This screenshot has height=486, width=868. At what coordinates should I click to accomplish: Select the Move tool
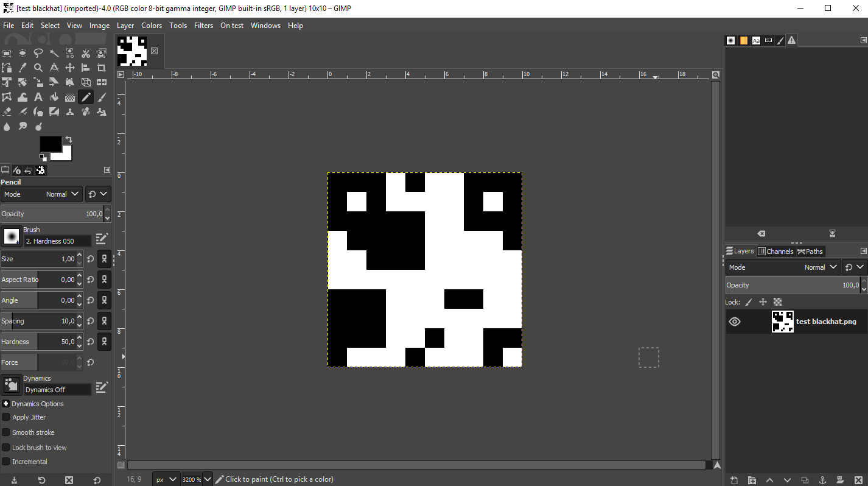click(x=70, y=68)
